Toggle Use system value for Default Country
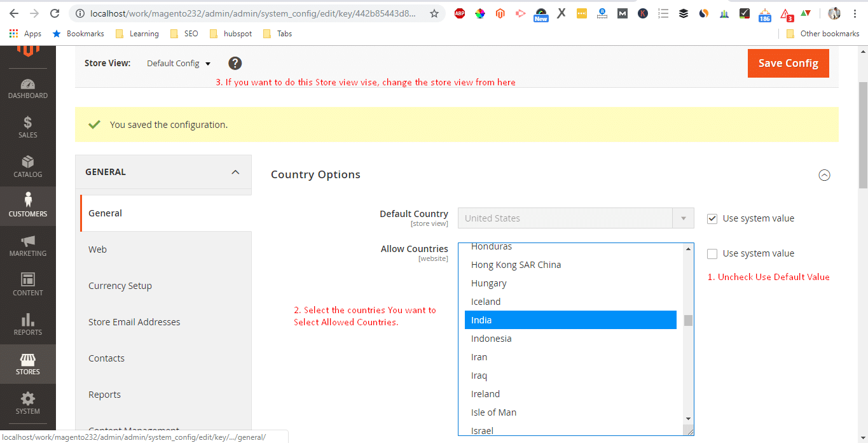The height and width of the screenshot is (443, 868). coord(712,218)
